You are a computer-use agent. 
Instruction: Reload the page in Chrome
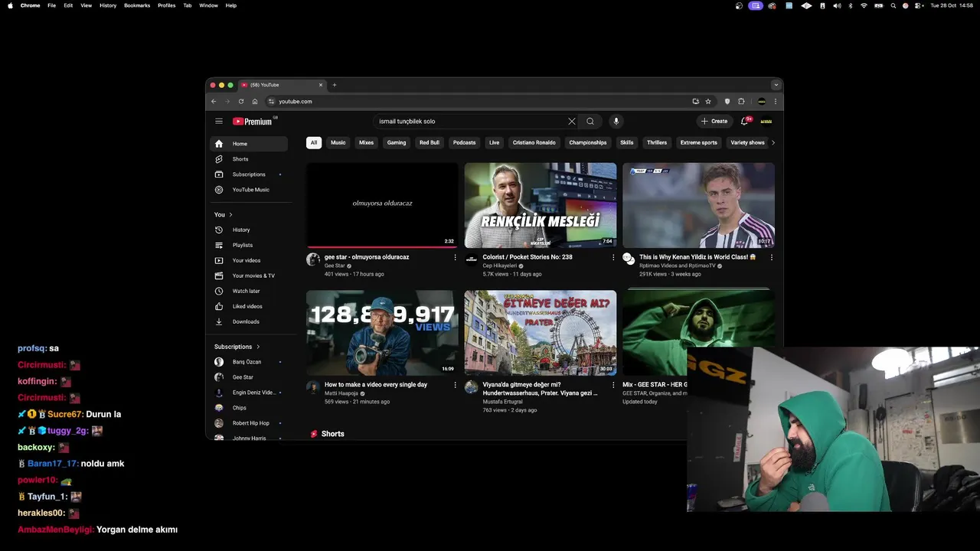point(241,101)
